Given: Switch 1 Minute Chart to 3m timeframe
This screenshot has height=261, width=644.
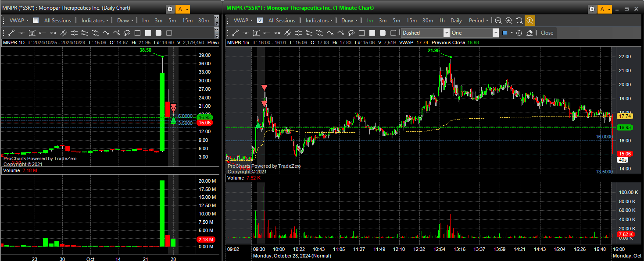Looking at the screenshot, I should (x=383, y=21).
